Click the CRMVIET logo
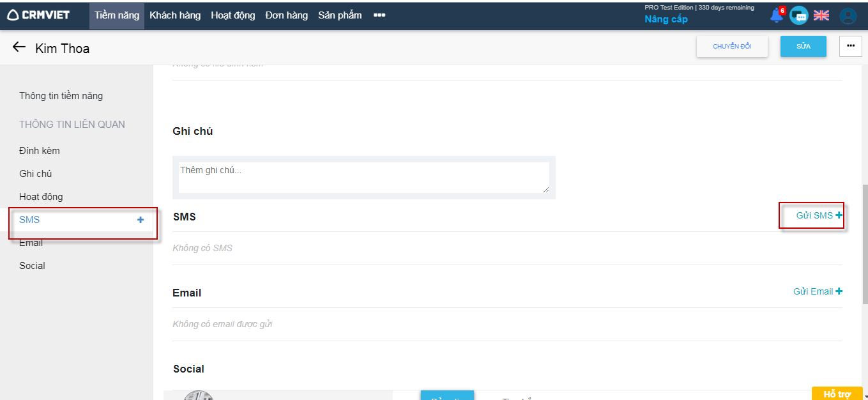This screenshot has width=868, height=400. [x=38, y=15]
